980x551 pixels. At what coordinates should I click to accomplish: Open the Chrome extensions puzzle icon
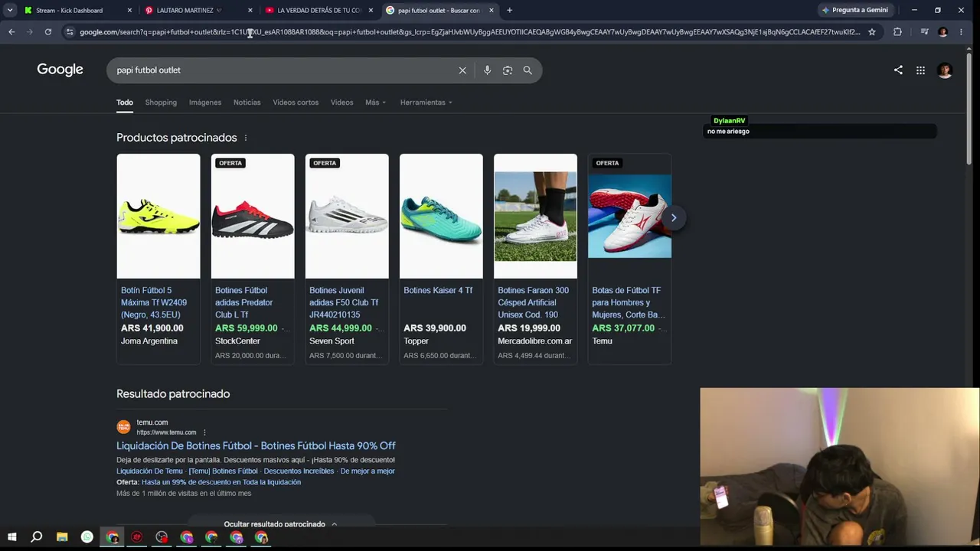pos(897,32)
